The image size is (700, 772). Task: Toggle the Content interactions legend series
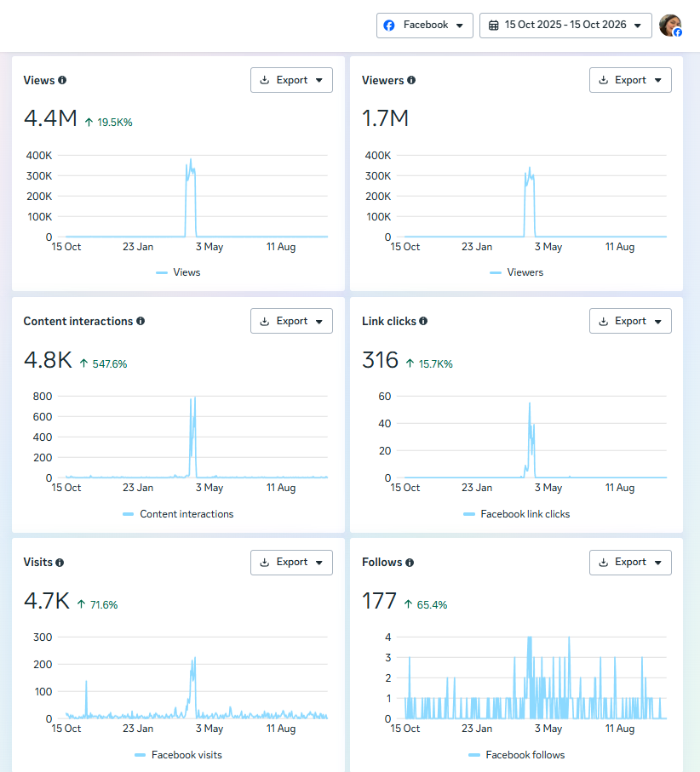(178, 514)
